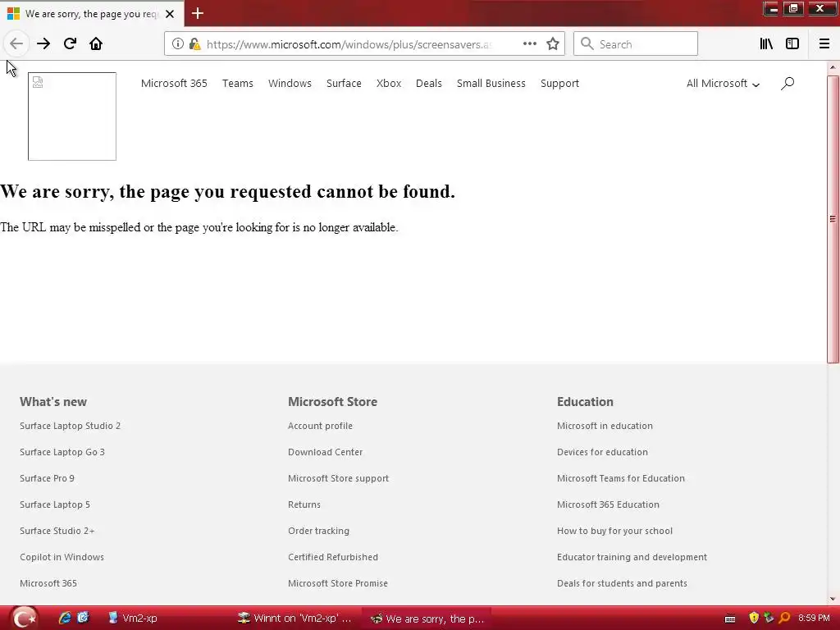Viewport: 840px width, 630px height.
Task: Click in the address bar URL
Action: point(349,44)
